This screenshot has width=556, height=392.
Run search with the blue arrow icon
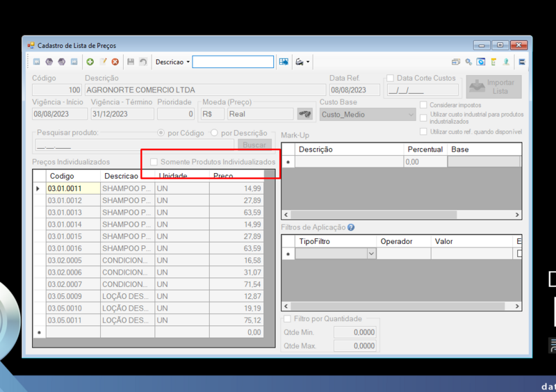point(284,62)
